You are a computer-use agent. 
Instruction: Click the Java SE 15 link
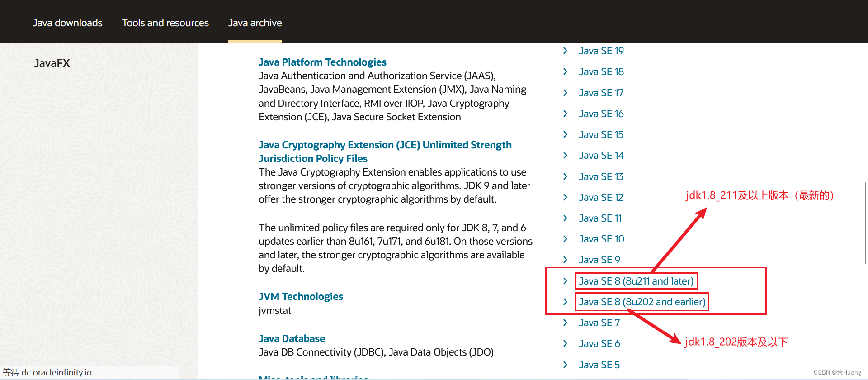click(601, 134)
